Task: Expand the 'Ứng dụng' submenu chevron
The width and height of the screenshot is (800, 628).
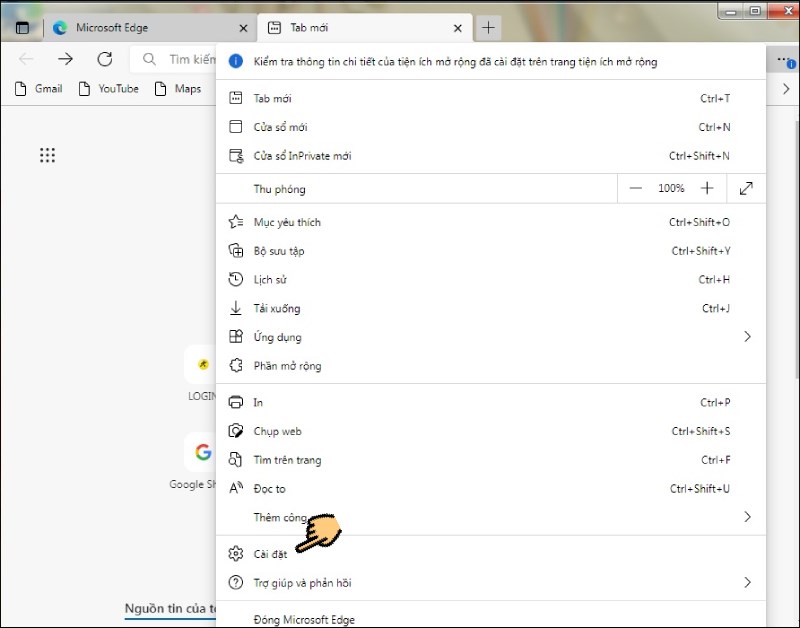Action: tap(747, 337)
